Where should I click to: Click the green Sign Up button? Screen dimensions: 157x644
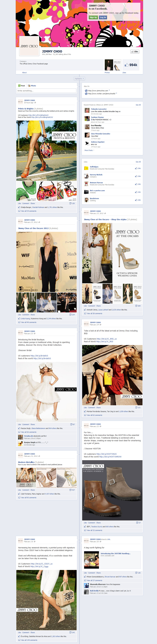point(93,17)
